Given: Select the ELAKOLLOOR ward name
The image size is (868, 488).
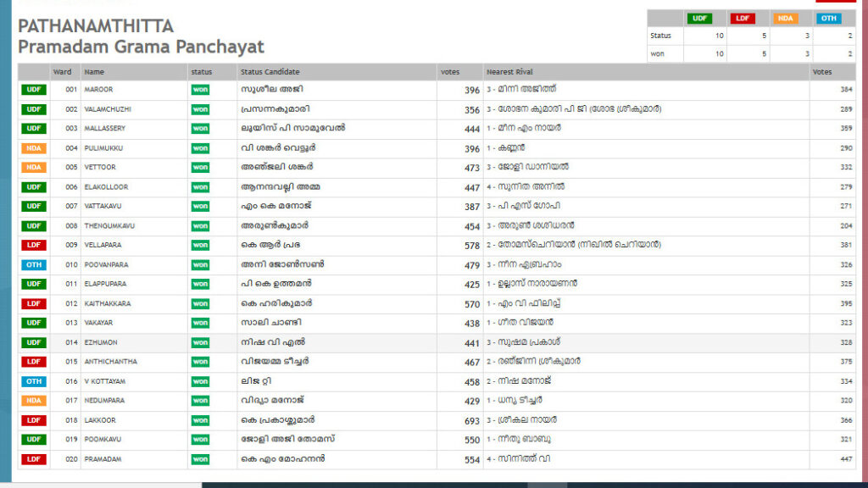Looking at the screenshot, I should (106, 187).
